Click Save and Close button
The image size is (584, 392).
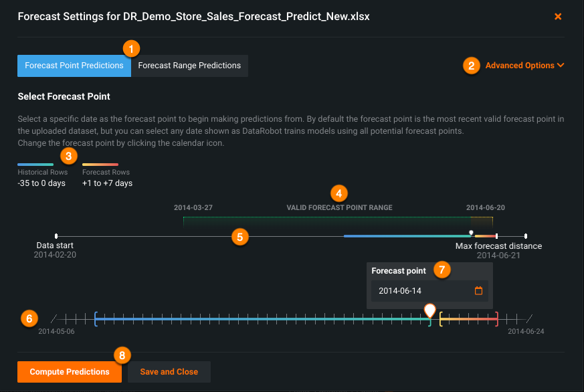tap(169, 372)
